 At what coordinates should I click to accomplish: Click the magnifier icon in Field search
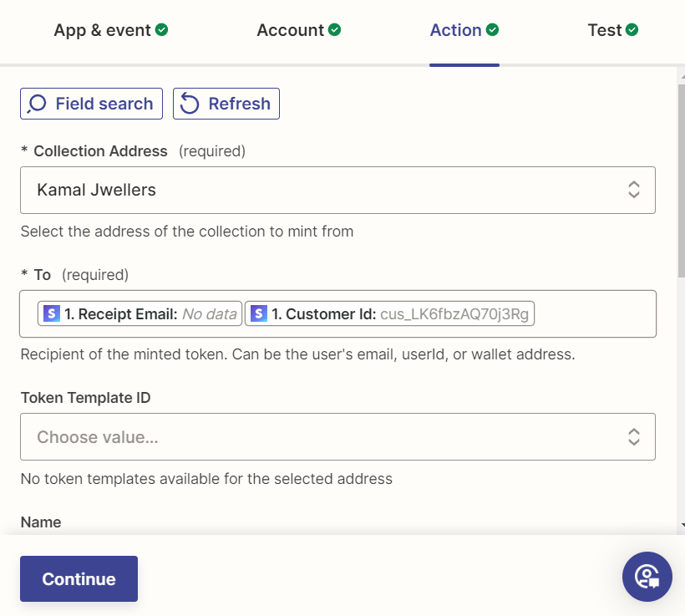click(x=37, y=104)
